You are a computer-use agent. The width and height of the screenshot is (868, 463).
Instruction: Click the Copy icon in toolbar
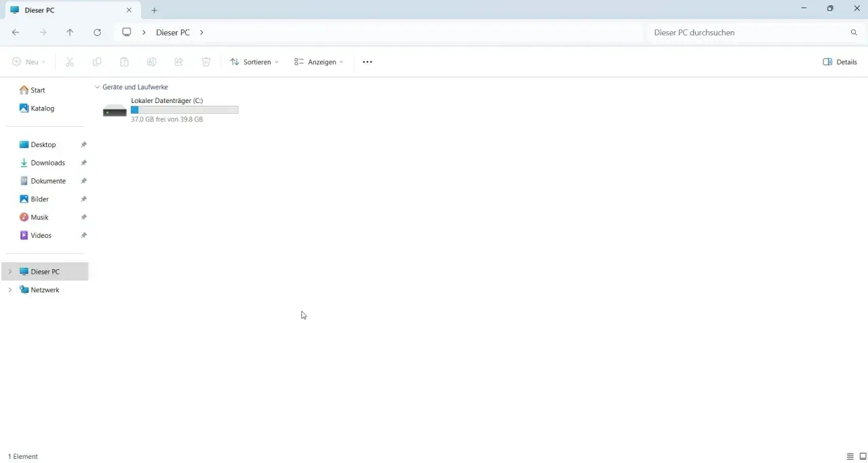coord(97,62)
